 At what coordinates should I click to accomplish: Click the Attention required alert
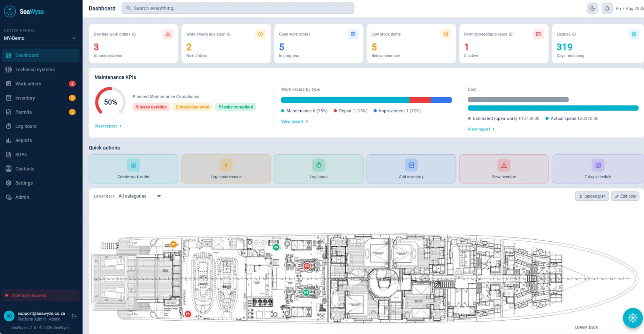[40, 295]
